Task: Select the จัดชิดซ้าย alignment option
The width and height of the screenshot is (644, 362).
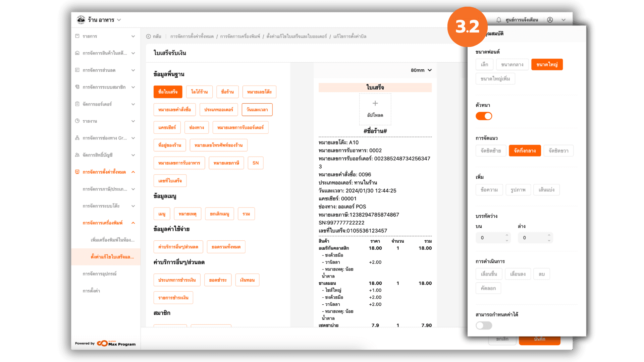Action: click(x=490, y=151)
